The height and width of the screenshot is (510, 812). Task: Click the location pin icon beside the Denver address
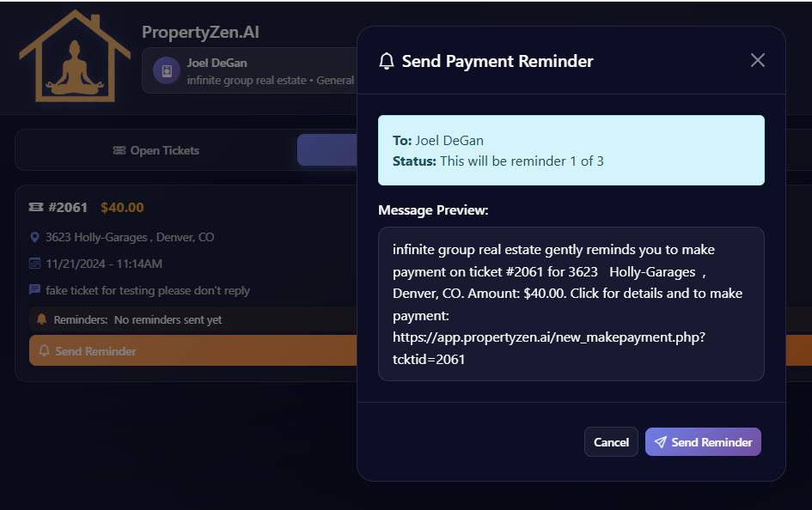(x=34, y=237)
